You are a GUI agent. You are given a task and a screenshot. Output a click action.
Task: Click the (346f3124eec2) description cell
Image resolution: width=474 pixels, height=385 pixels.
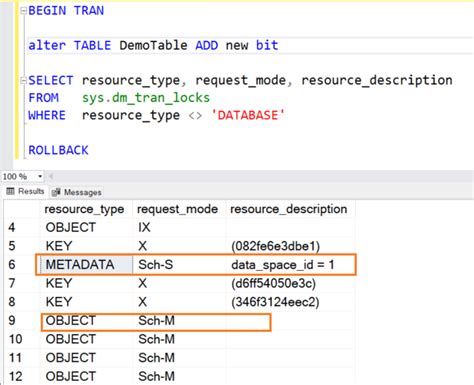tap(290, 302)
